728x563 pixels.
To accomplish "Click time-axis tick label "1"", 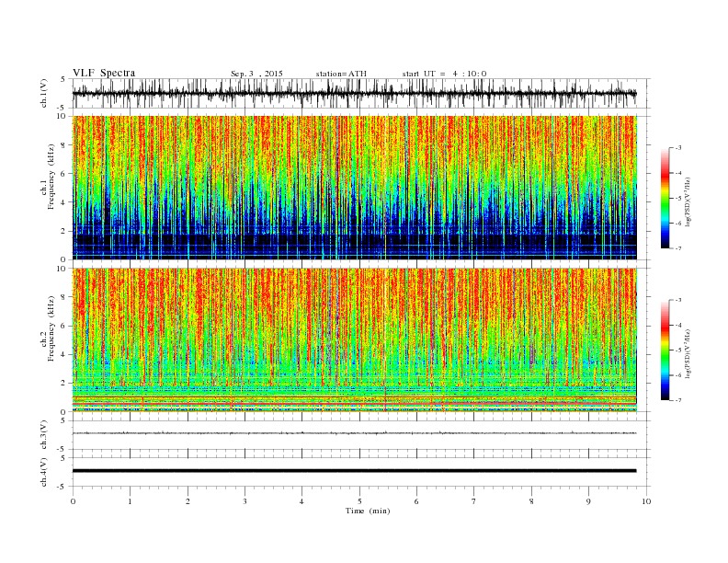I will 130,501.
